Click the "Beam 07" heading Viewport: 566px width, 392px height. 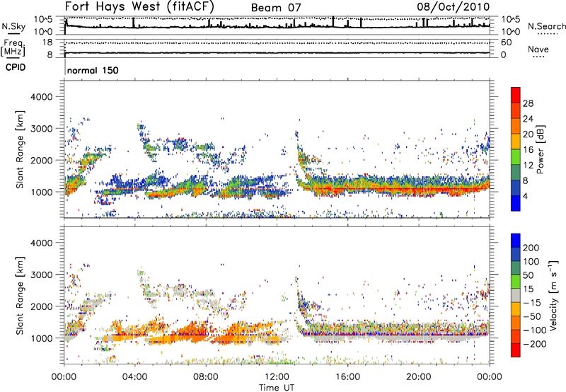(276, 8)
